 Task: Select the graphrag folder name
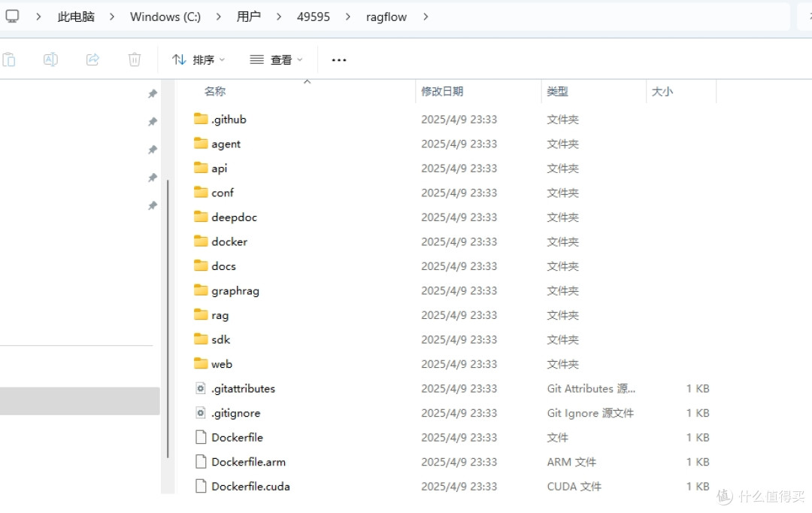235,290
